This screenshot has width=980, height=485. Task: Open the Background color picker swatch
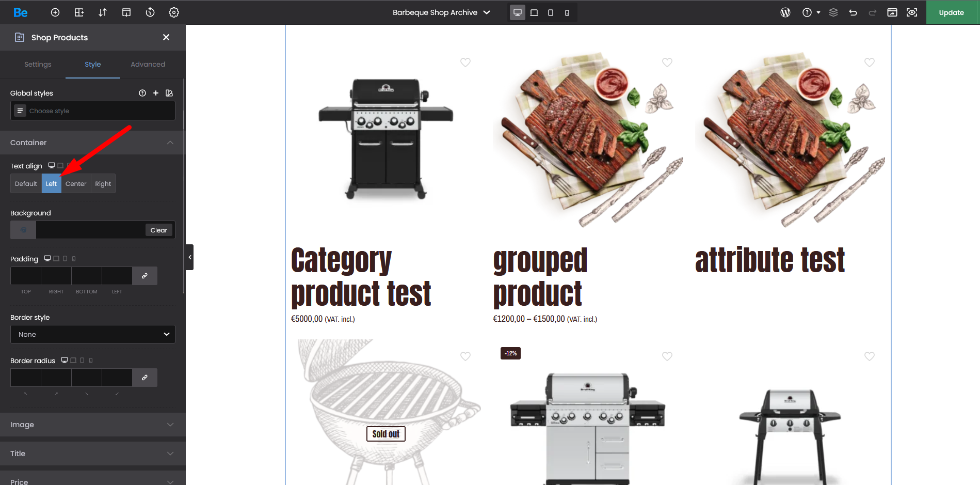23,230
